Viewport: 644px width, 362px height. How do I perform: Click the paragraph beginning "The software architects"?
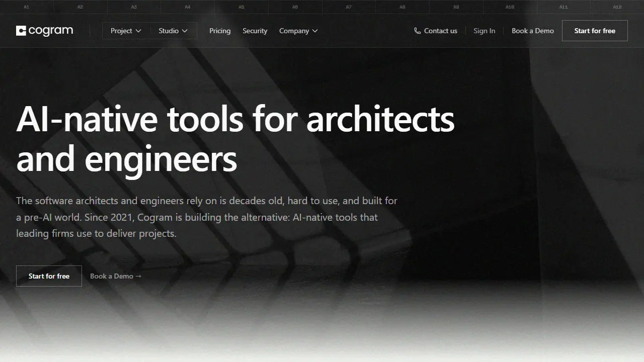pyautogui.click(x=207, y=217)
